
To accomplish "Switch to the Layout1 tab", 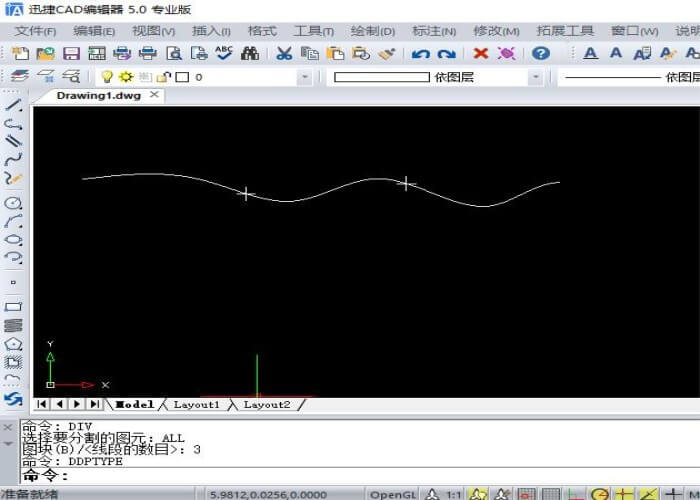I will (x=196, y=404).
